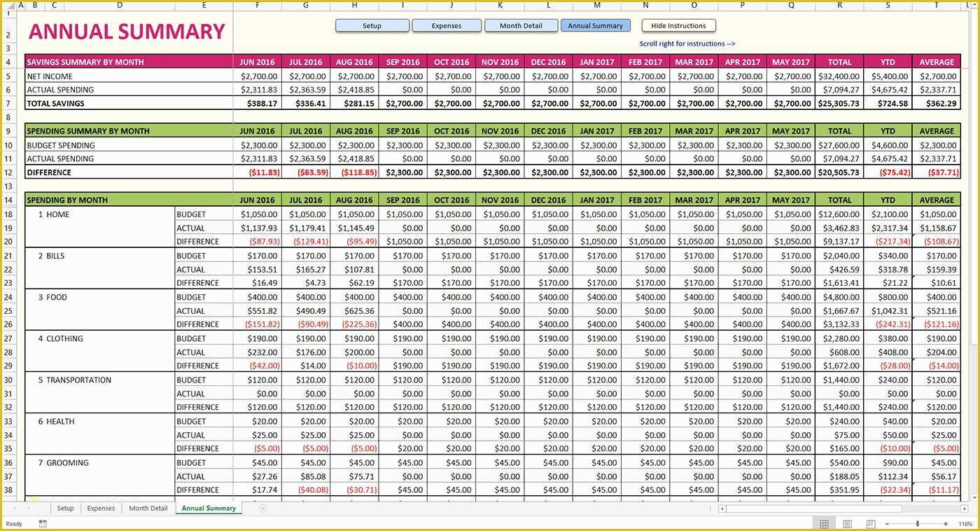The height and width of the screenshot is (531, 980).
Task: Click the 116% zoom level
Action: tap(965, 524)
